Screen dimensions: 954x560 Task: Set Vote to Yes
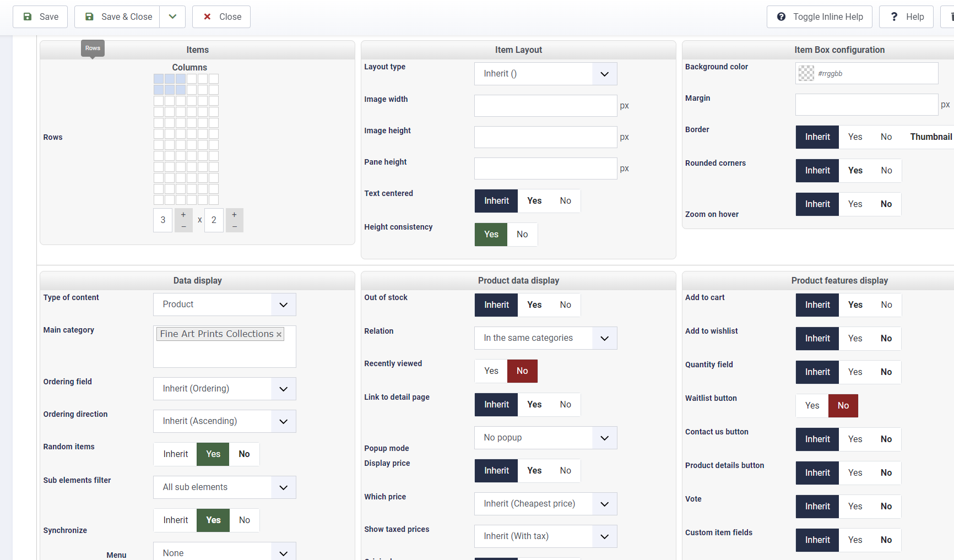pos(855,507)
